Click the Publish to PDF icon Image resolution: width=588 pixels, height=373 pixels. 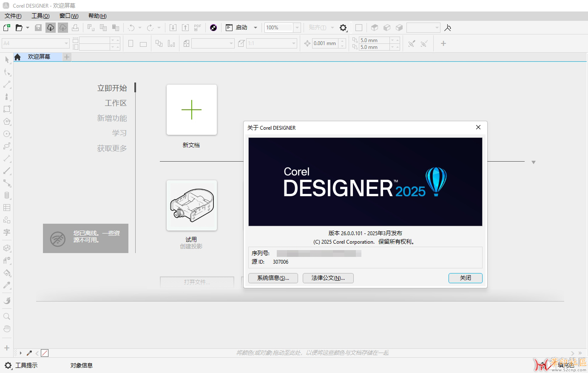198,28
